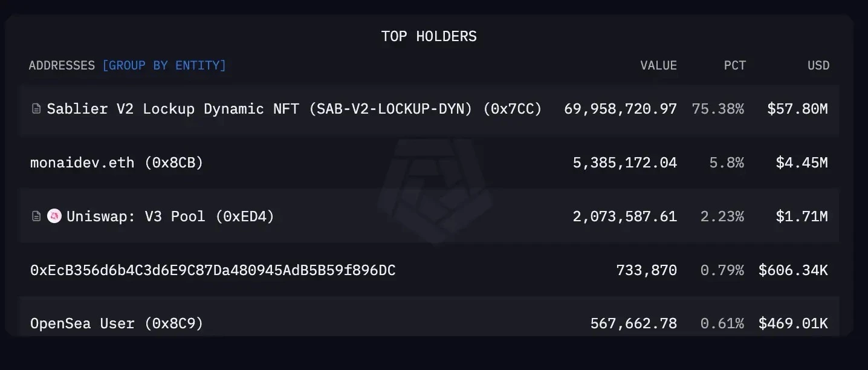Sort by the PCT column header
This screenshot has width=868, height=370.
click(734, 65)
